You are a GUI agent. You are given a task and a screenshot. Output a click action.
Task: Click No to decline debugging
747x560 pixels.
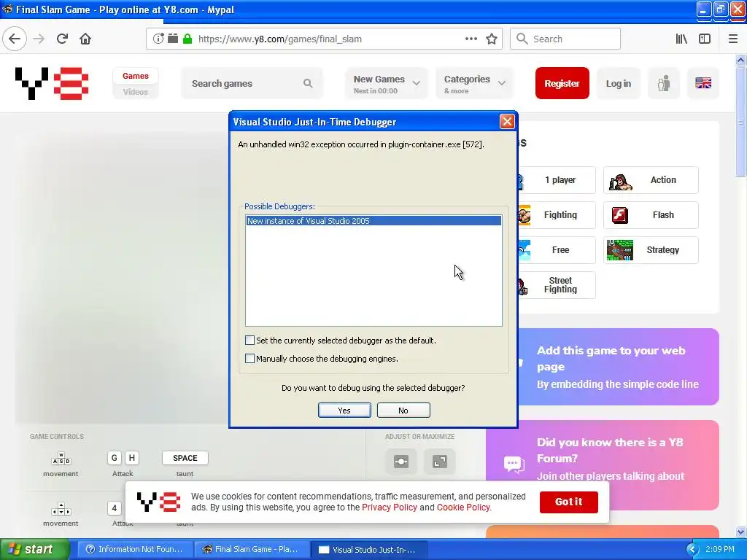tap(403, 411)
